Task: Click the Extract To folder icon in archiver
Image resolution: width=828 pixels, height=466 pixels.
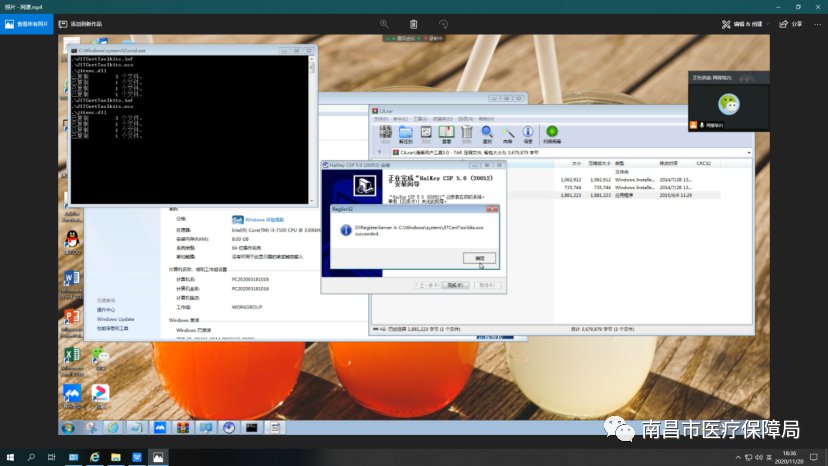Action: coord(406,132)
